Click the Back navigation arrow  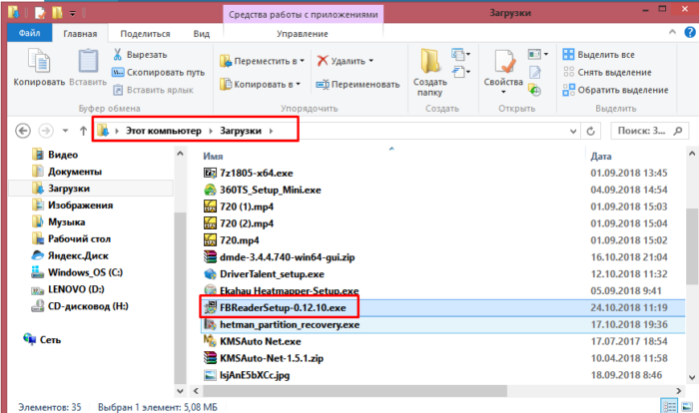[x=23, y=131]
